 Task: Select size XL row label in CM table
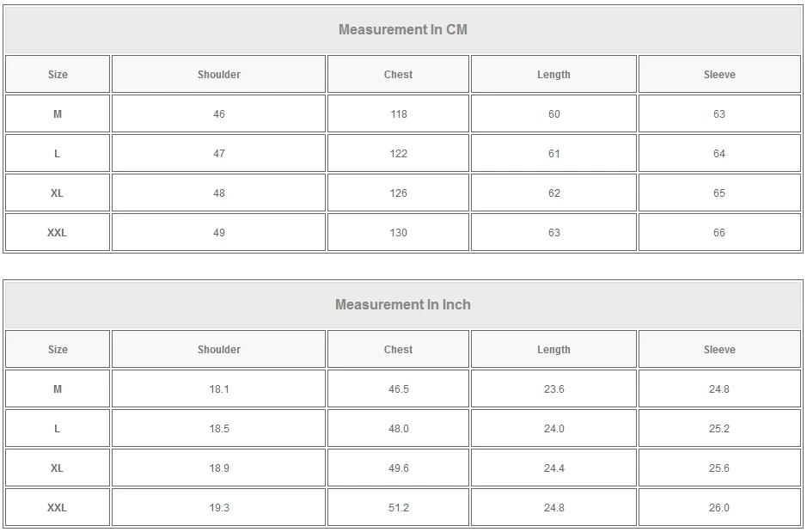click(x=58, y=193)
